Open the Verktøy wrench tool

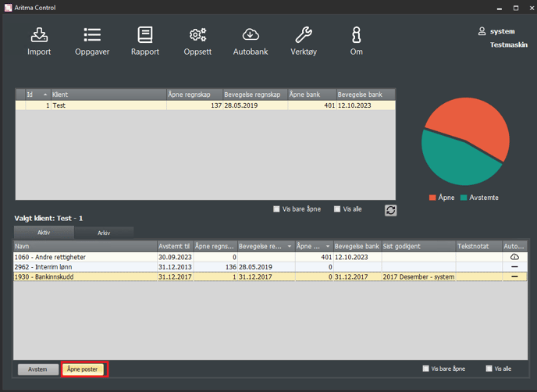click(x=304, y=41)
